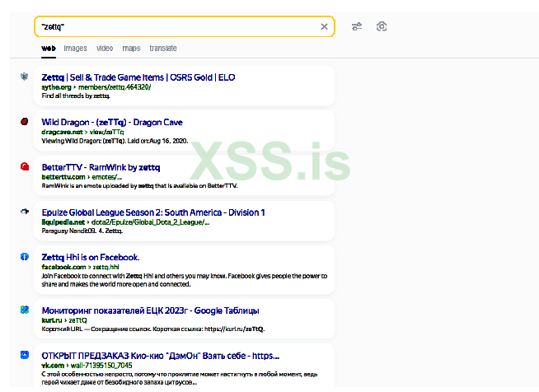Open Мониторинг показателей ЕЦК 2023г result
539x392 pixels.
(x=151, y=311)
